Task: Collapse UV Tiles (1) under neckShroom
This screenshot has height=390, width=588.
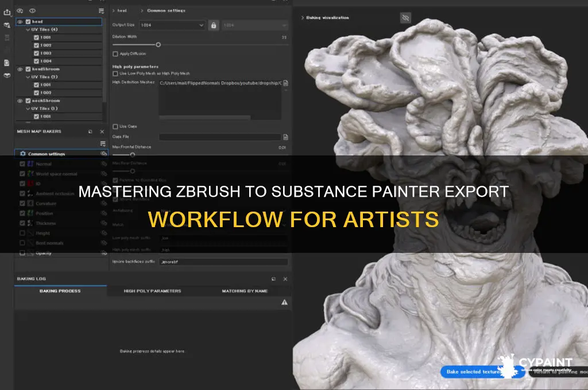Action: [28, 108]
